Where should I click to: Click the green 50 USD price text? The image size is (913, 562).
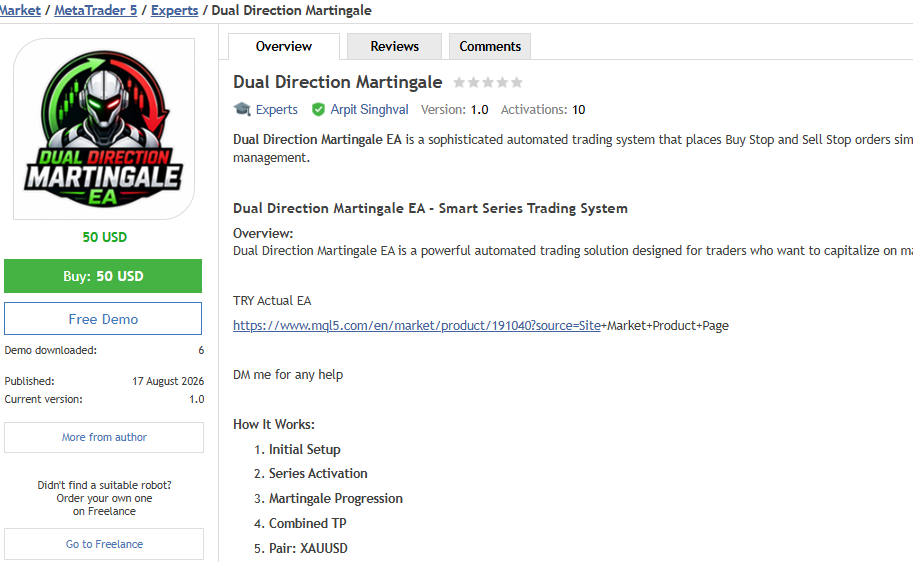105,237
